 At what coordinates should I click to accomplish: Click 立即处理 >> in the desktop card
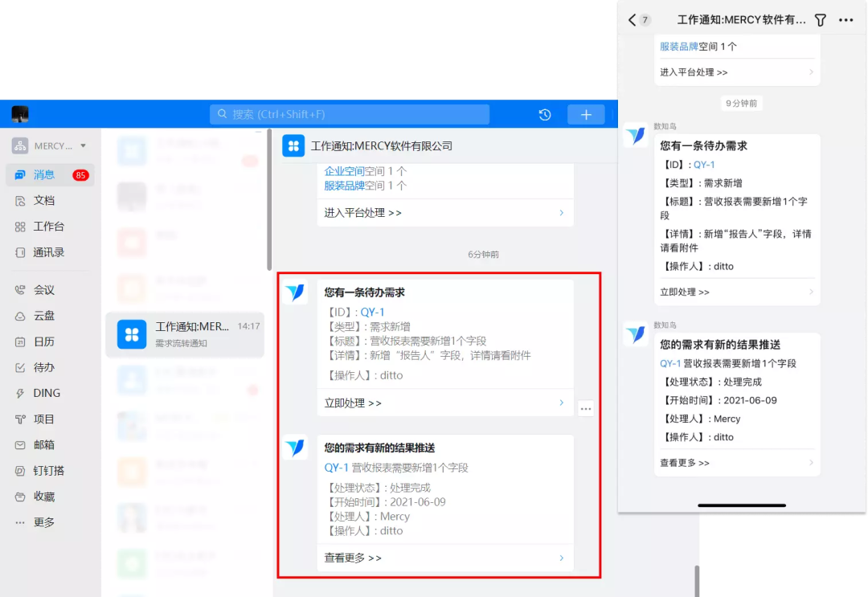[353, 403]
